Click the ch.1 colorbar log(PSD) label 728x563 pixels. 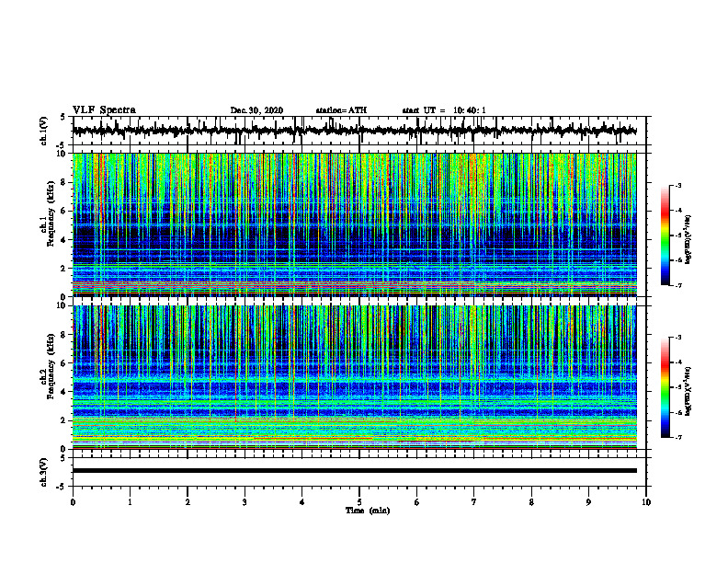688,239
